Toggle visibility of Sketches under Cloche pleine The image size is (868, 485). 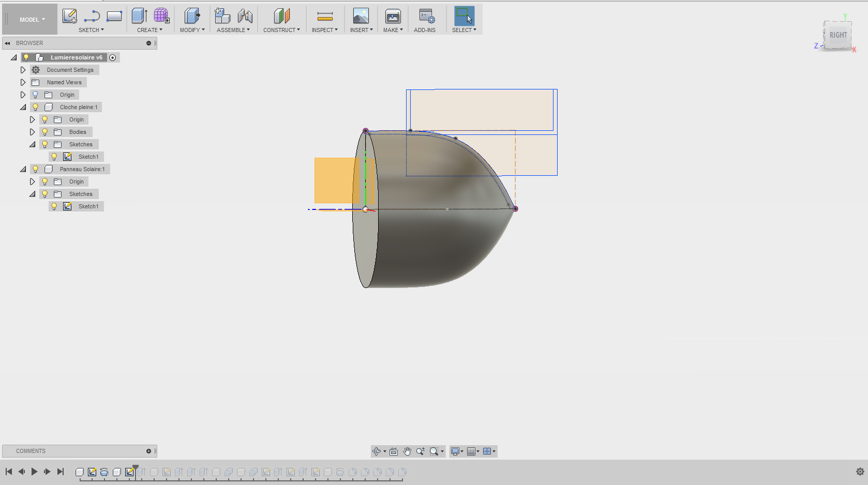45,144
